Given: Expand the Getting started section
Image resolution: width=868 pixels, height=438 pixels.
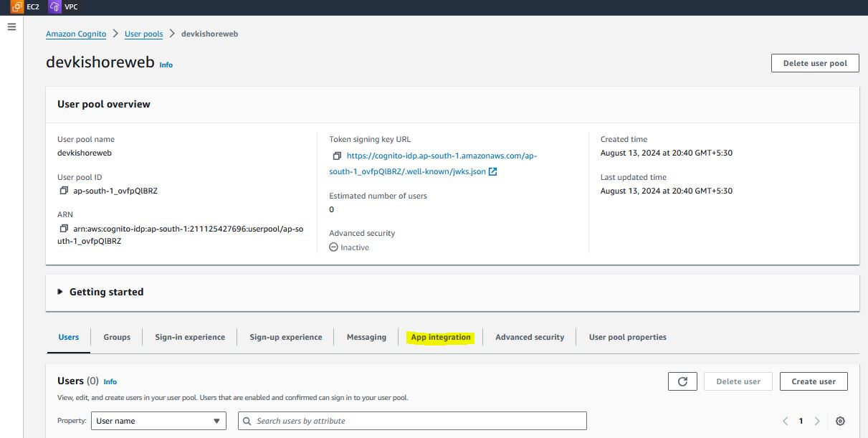Looking at the screenshot, I should tap(60, 292).
